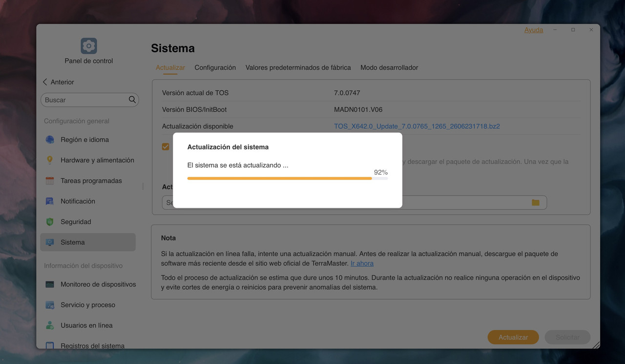Image resolution: width=625 pixels, height=364 pixels.
Task: Click the Región e idioma globe icon
Action: pos(50,140)
